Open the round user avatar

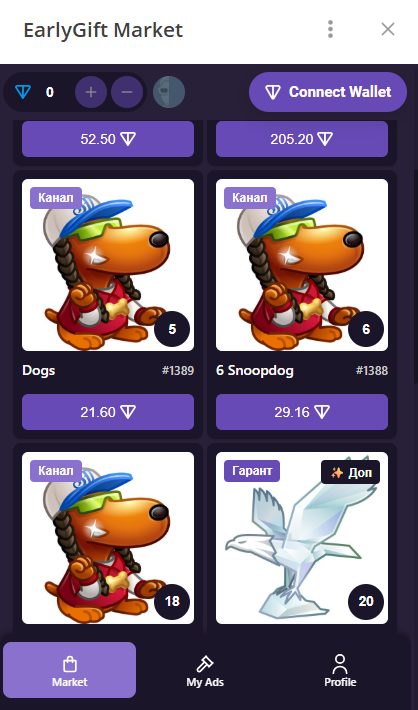168,92
